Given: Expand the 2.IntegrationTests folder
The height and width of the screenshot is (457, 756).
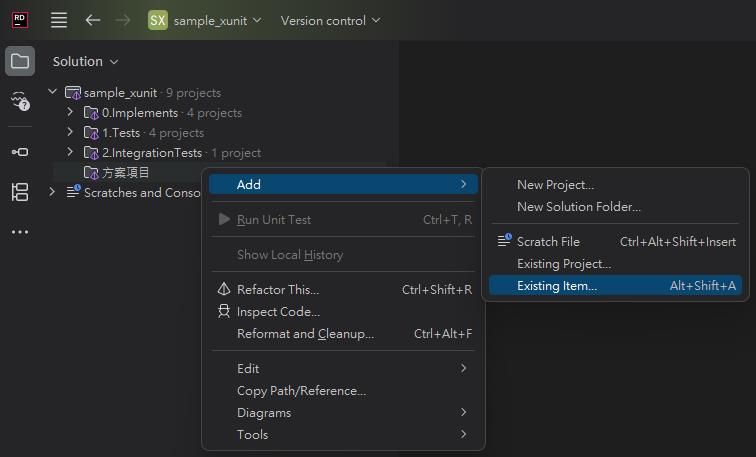Looking at the screenshot, I should pyautogui.click(x=70, y=153).
